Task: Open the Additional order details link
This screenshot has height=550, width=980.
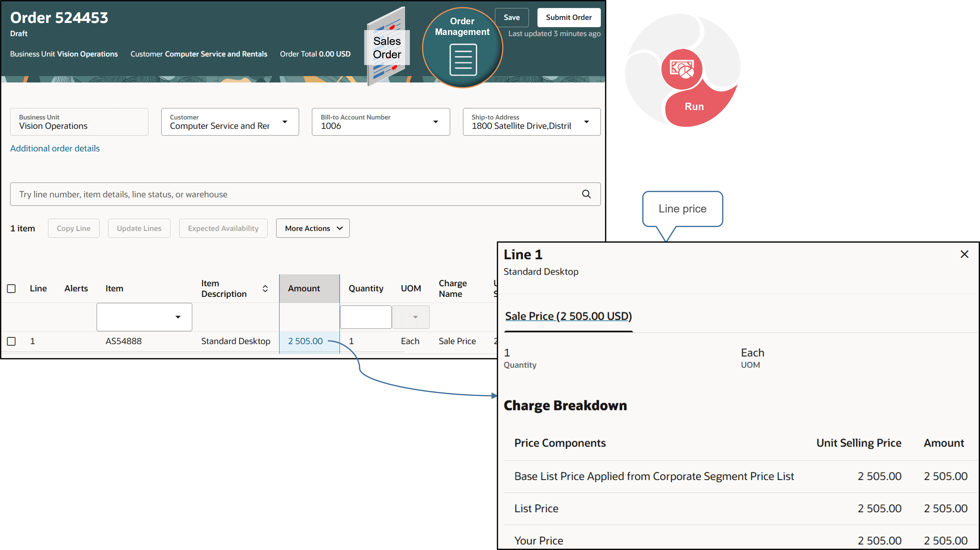Action: tap(55, 148)
